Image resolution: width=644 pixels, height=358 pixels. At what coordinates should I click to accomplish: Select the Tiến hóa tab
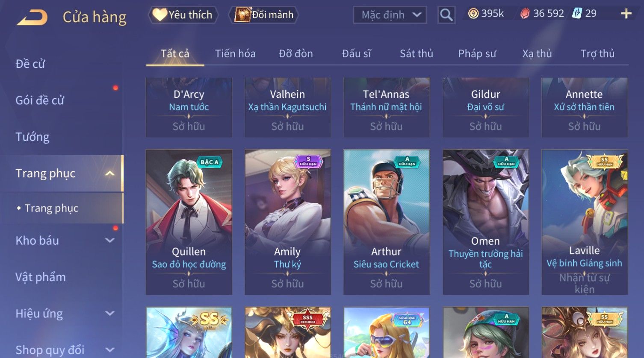pyautogui.click(x=235, y=53)
